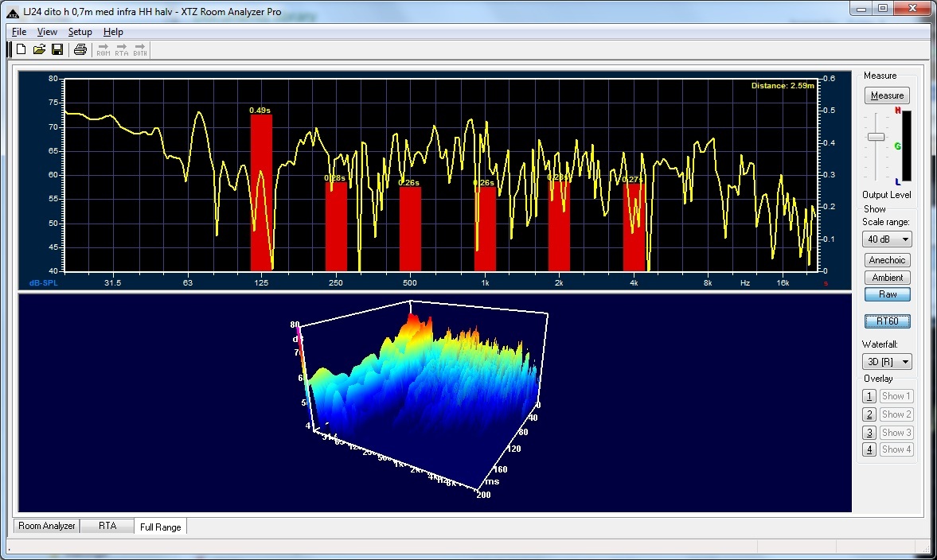This screenshot has width=937, height=560.
Task: Toggle the Show 1 overlay button
Action: click(896, 396)
